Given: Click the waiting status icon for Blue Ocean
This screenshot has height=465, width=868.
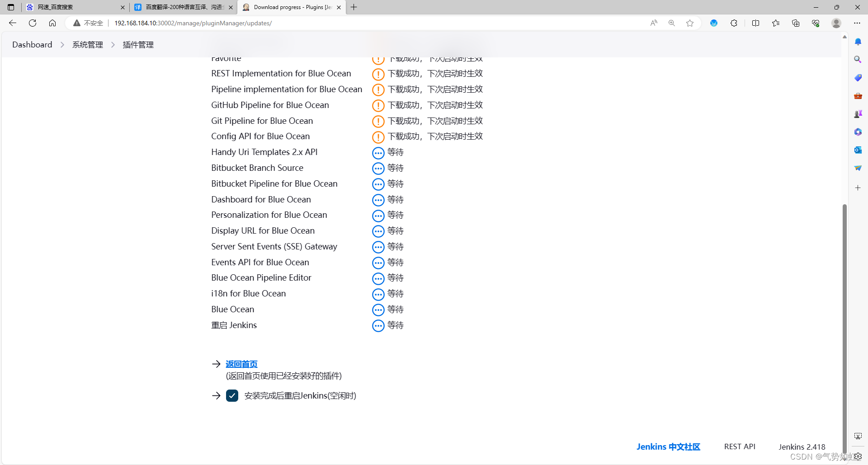Looking at the screenshot, I should coord(378,310).
